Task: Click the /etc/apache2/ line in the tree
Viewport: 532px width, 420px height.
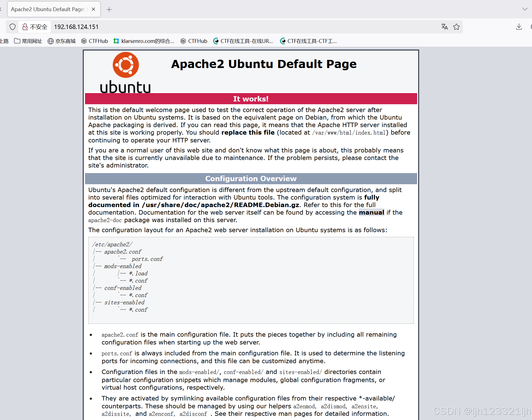Action: point(112,244)
